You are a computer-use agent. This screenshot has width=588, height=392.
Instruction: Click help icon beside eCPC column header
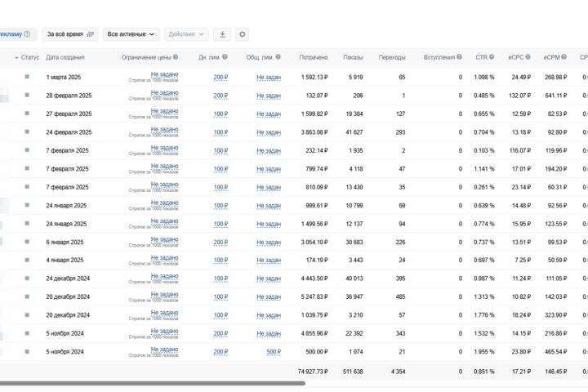tap(528, 57)
